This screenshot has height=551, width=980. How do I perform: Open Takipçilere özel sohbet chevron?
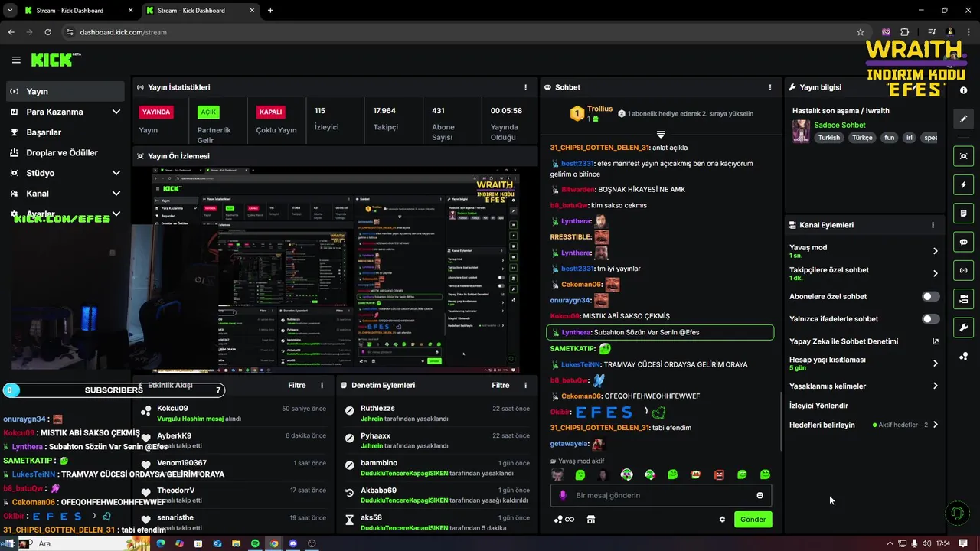click(935, 273)
